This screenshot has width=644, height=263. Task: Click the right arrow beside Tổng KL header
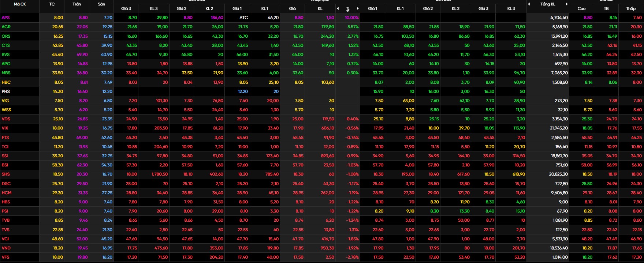point(567,4)
